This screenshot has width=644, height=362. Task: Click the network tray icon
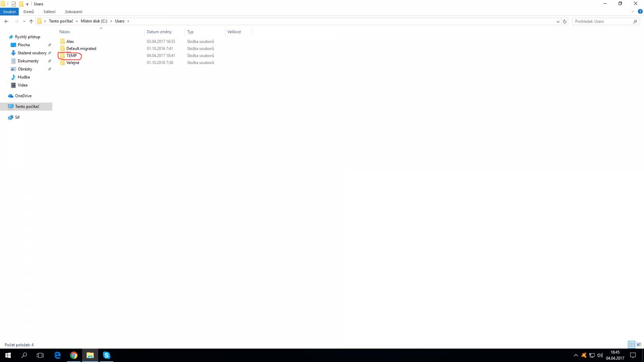point(592,355)
